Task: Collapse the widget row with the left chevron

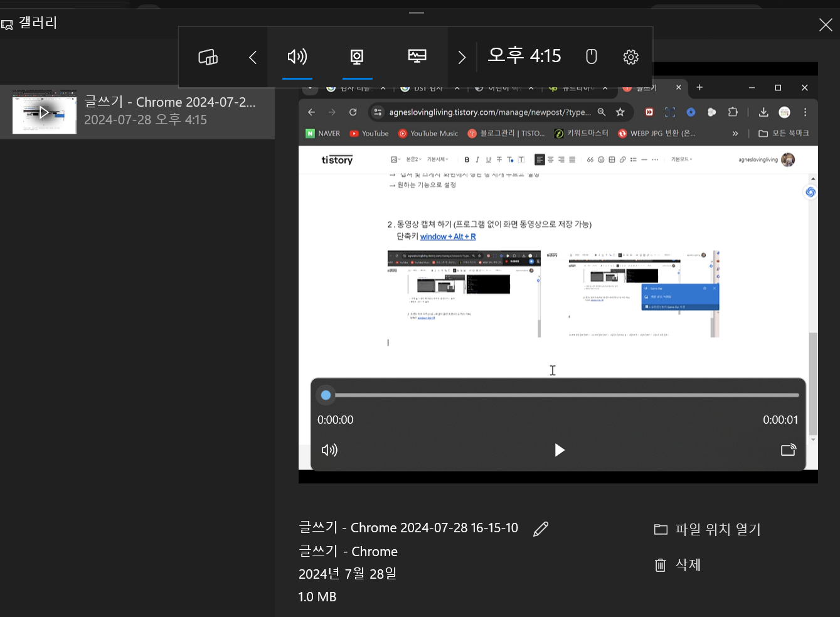Action: 252,56
